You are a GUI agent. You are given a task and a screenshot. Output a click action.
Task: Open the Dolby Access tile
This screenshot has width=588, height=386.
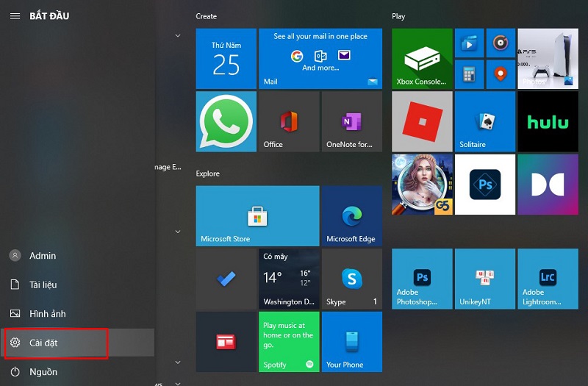pos(548,185)
